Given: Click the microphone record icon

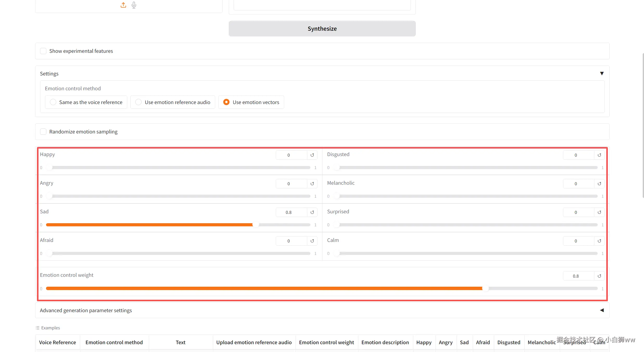Looking at the screenshot, I should point(134,5).
